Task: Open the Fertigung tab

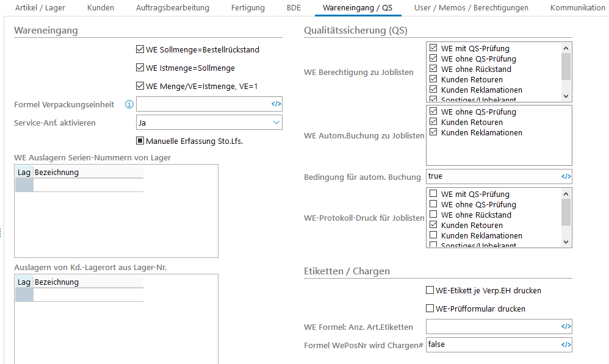Action: tap(248, 8)
